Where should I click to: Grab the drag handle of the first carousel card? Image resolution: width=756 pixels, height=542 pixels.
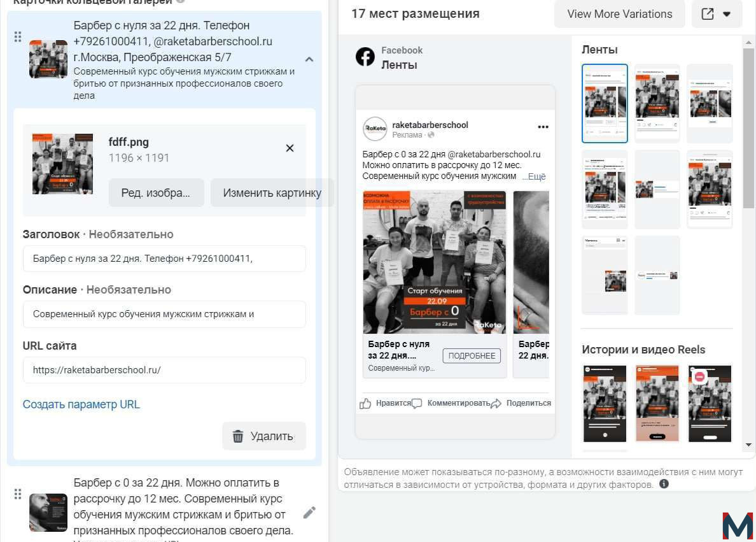(18, 37)
